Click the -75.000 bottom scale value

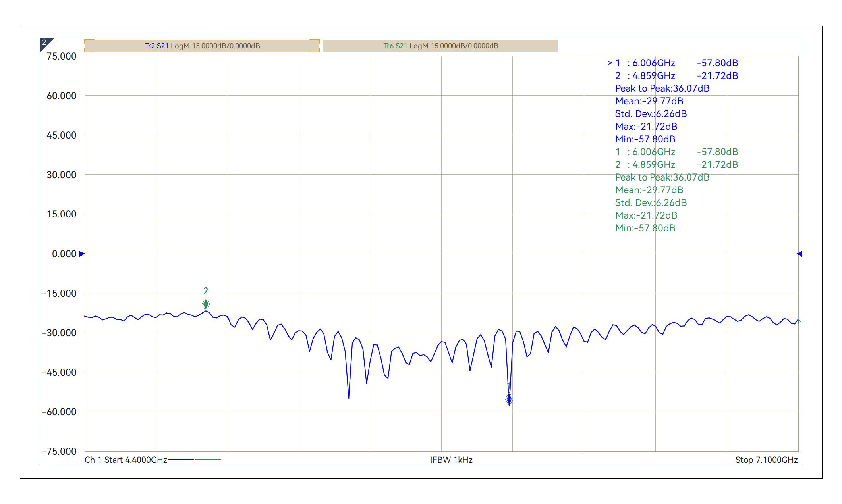(x=59, y=451)
